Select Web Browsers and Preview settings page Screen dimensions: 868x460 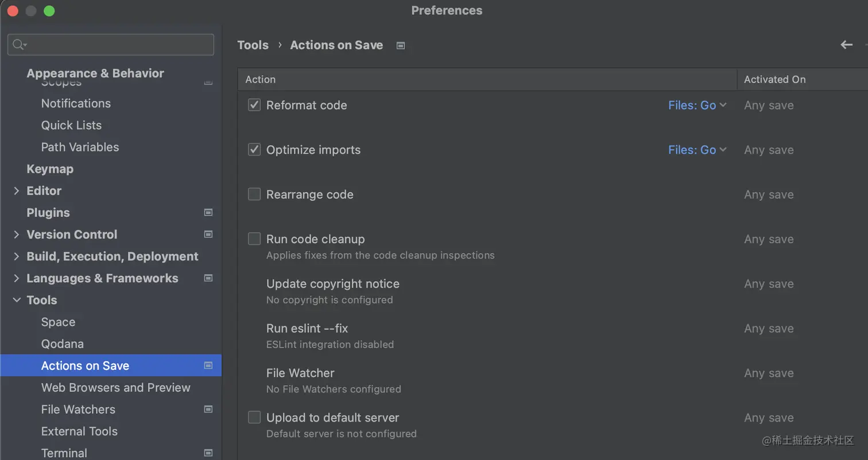click(x=115, y=387)
